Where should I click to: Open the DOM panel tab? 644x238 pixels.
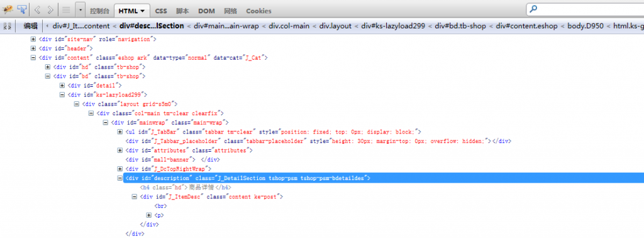pos(206,11)
